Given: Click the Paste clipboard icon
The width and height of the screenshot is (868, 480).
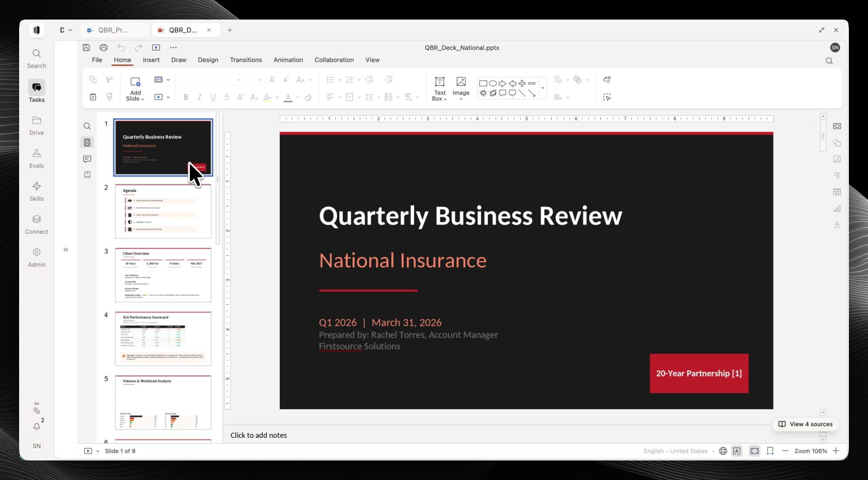Looking at the screenshot, I should [x=93, y=97].
